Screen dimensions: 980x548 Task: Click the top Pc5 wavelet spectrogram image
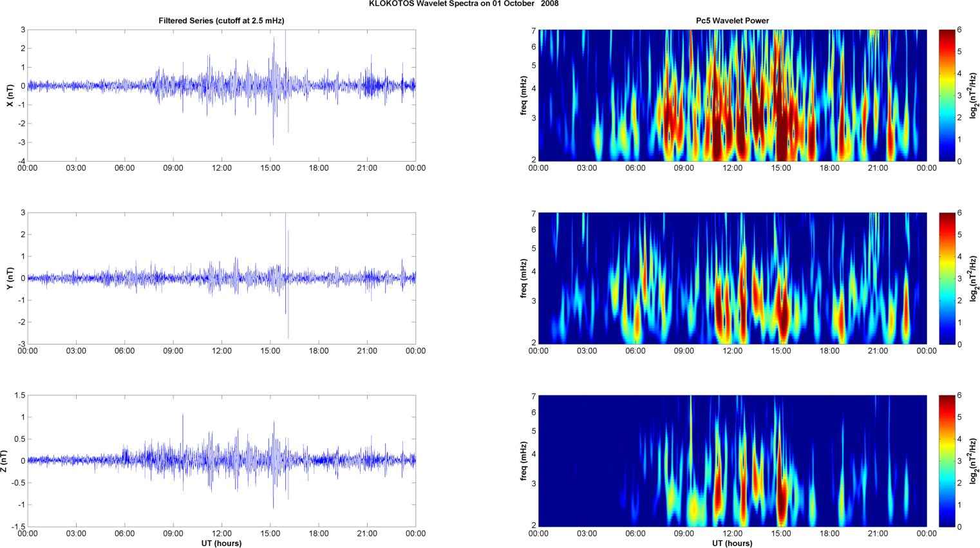pos(732,95)
